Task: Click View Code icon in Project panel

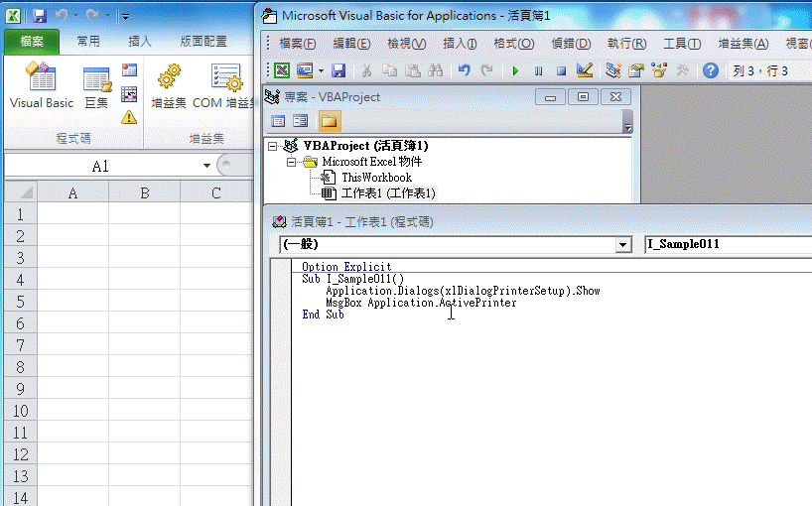Action: (x=278, y=121)
